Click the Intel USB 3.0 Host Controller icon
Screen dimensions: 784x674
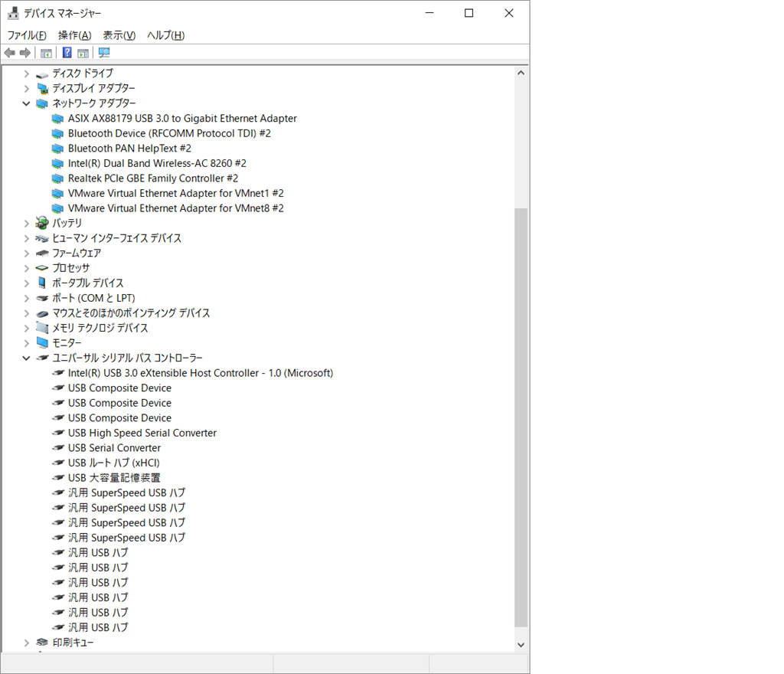tap(58, 373)
